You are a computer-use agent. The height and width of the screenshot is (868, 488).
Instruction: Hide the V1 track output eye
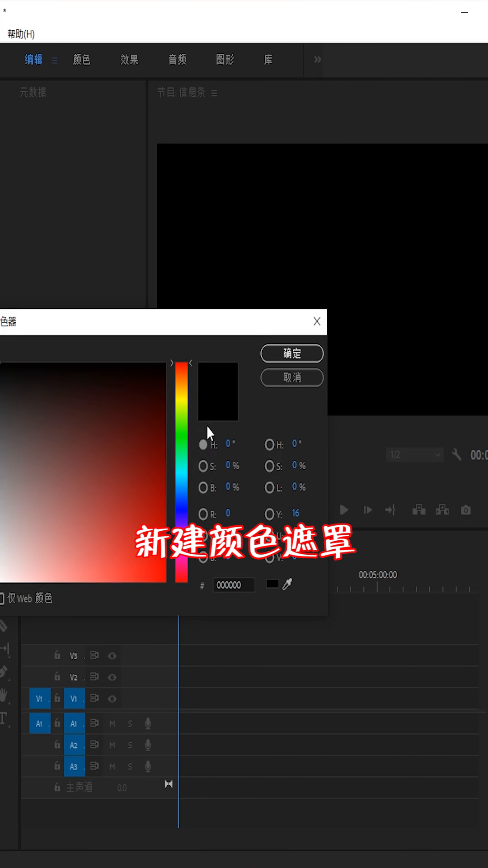[112, 699]
